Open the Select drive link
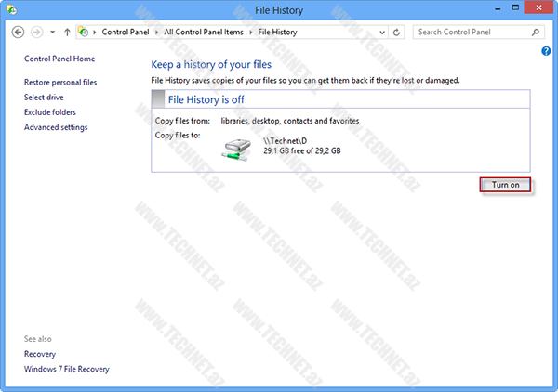This screenshot has height=392, width=558. point(44,97)
